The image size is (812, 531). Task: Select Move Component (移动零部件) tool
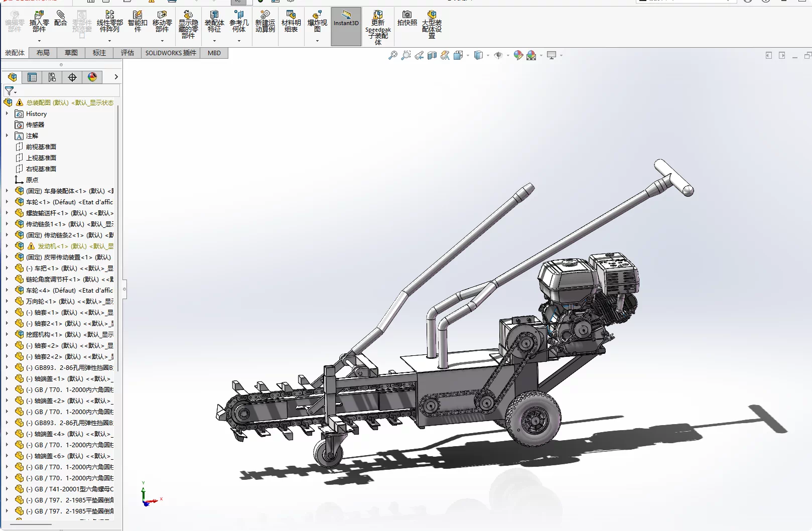point(162,22)
